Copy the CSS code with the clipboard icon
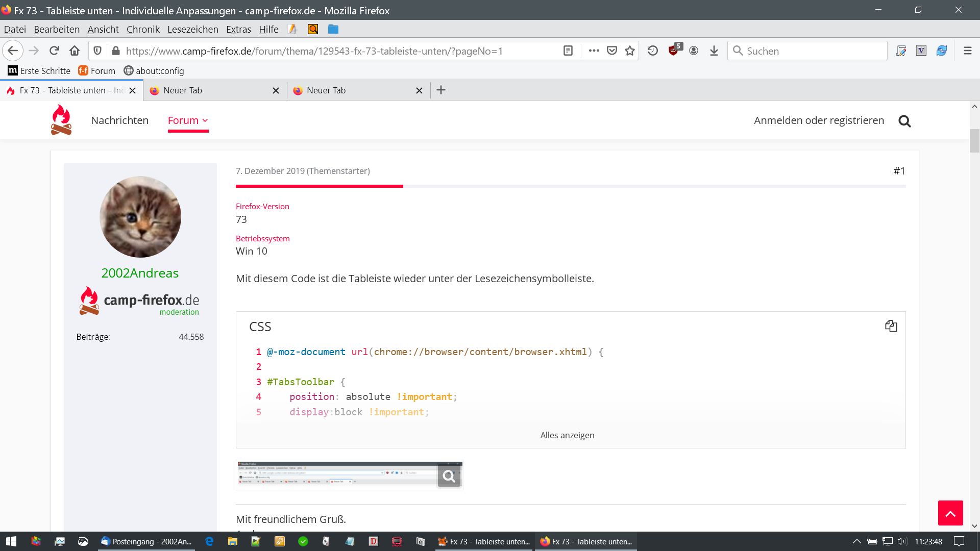Screen dimensions: 980x551 point(891,326)
